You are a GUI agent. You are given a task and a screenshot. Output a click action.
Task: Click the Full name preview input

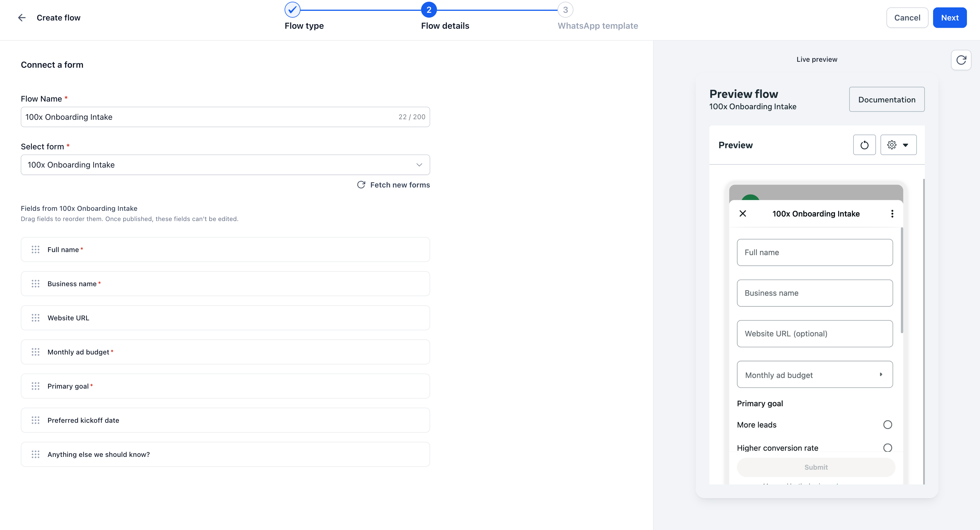click(815, 252)
